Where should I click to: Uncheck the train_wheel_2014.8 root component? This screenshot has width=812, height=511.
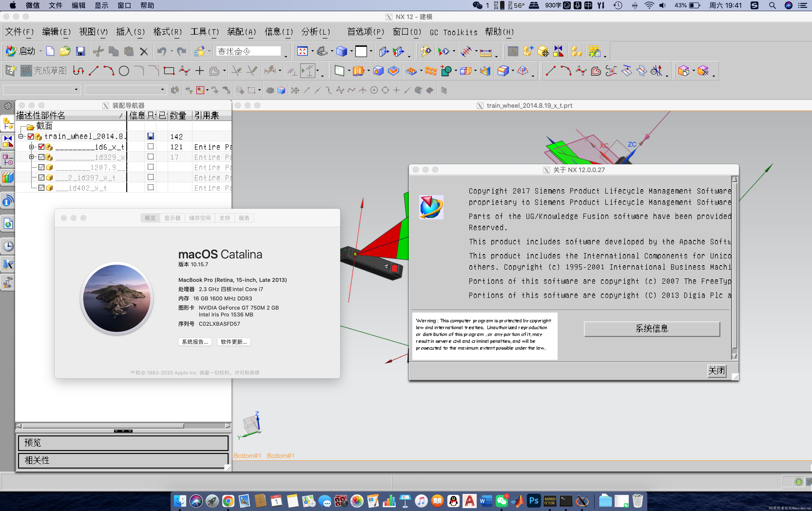tap(31, 137)
